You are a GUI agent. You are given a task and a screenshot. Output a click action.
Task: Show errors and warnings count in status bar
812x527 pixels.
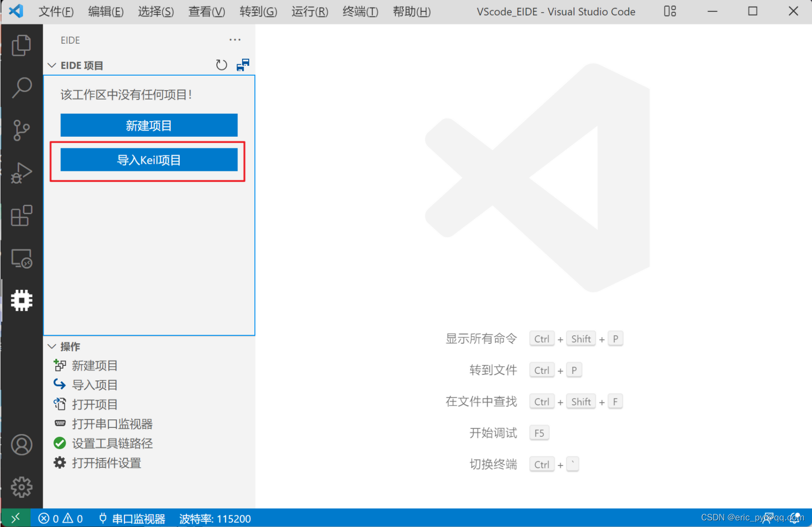pos(61,519)
